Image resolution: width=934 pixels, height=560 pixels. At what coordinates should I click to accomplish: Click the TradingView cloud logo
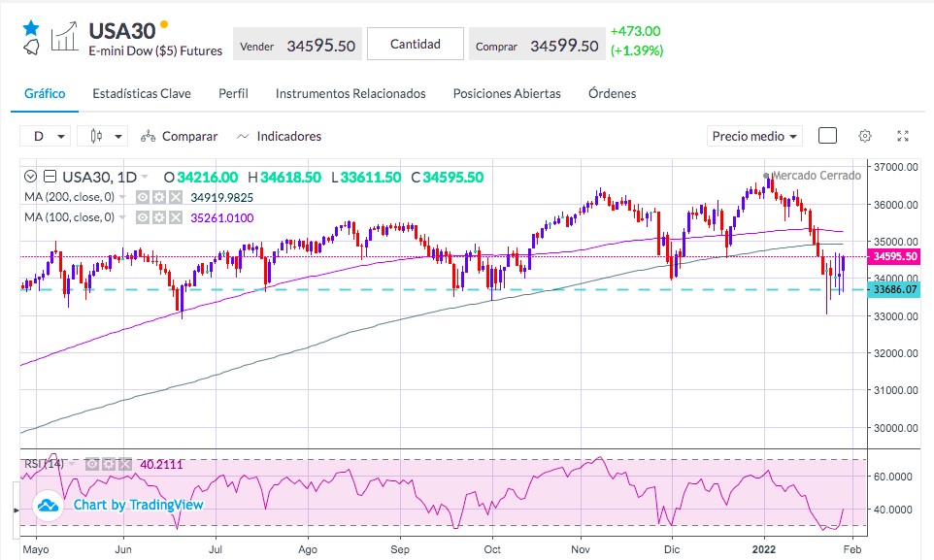point(48,506)
